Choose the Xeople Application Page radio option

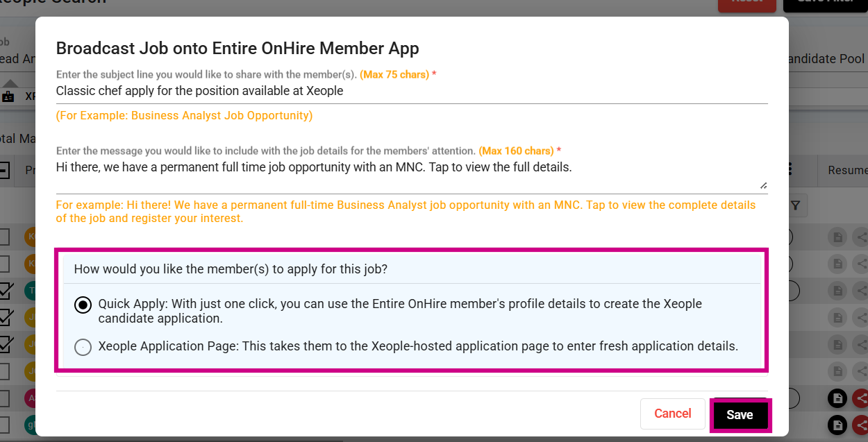coord(83,346)
